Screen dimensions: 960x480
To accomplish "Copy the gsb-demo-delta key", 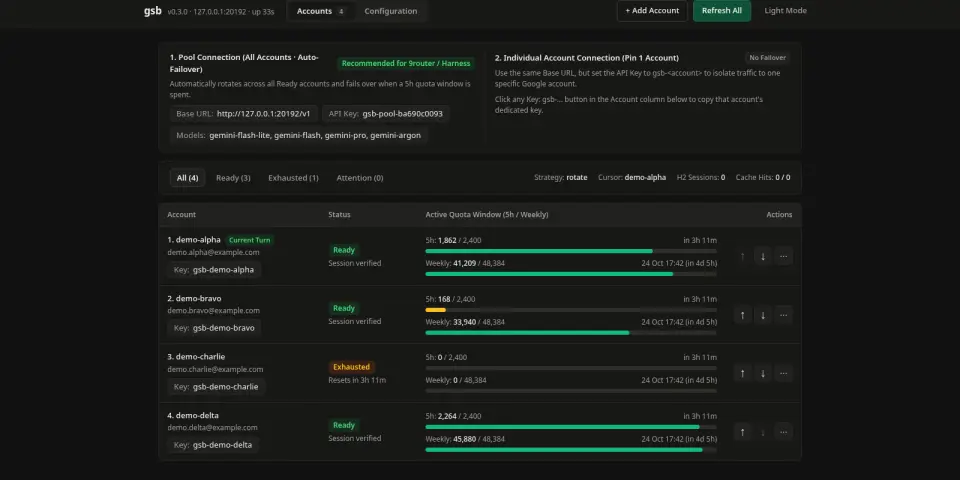I will (x=213, y=445).
